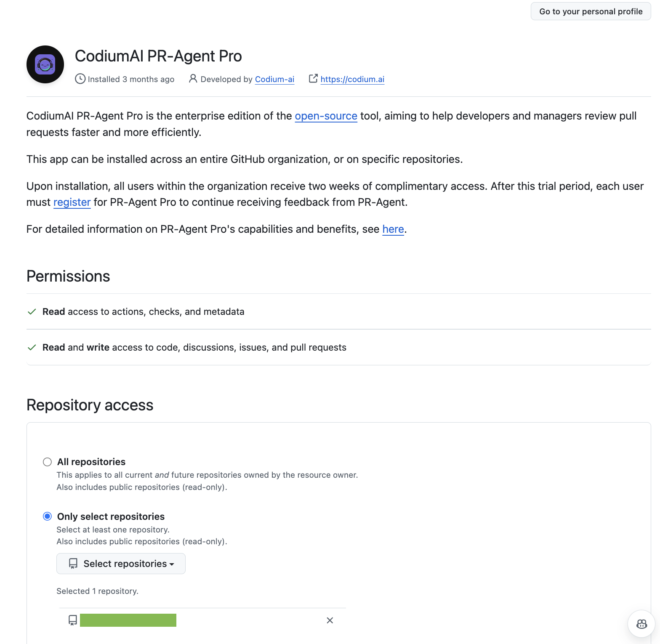Screen dimensions: 660x644
Task: Click the register link
Action: [72, 202]
